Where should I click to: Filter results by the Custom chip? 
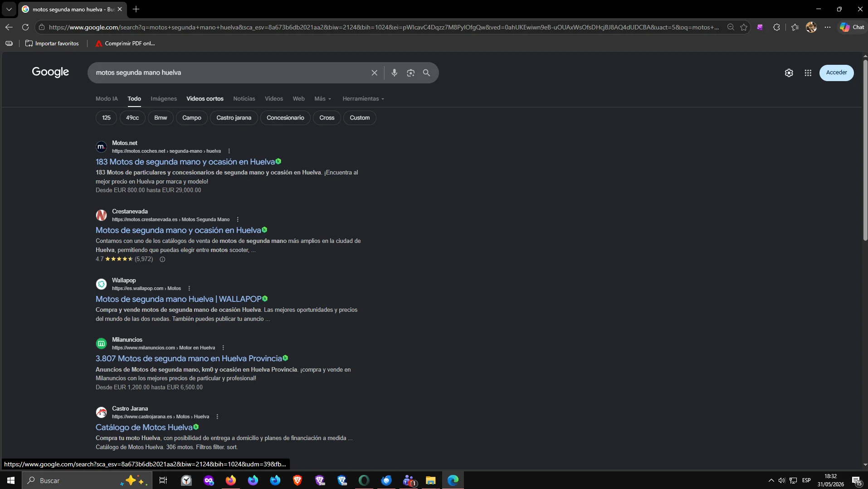click(360, 118)
